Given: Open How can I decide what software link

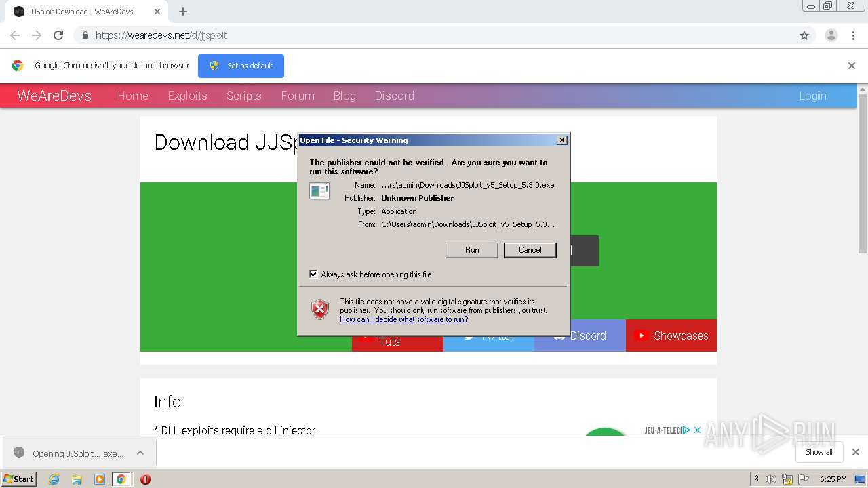Looking at the screenshot, I should click(x=403, y=319).
